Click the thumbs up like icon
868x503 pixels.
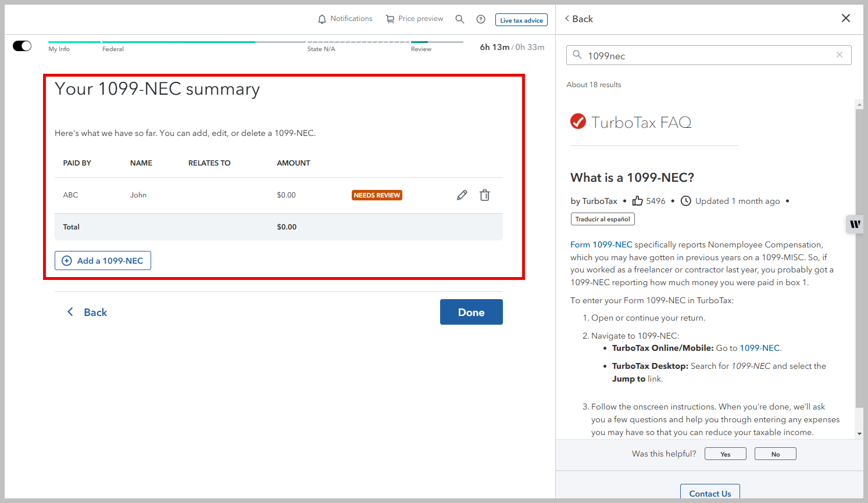638,201
